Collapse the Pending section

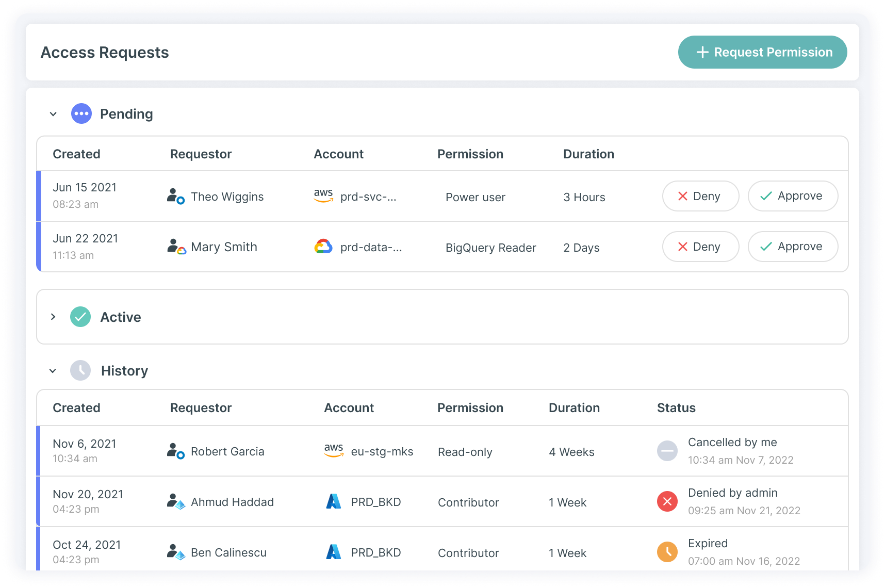tap(53, 113)
